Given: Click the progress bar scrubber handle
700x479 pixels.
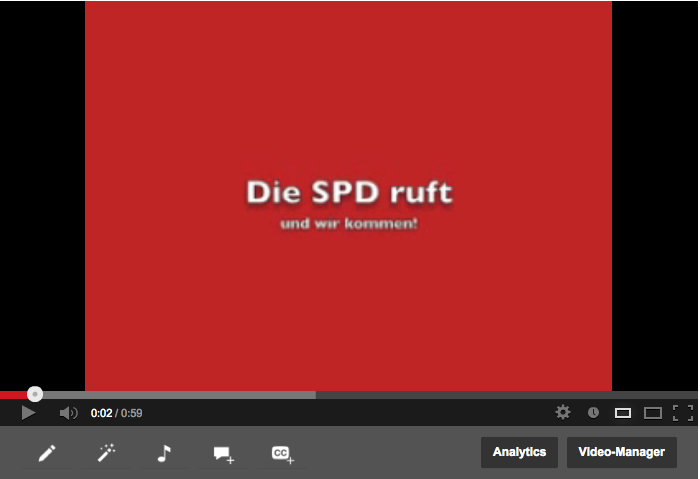Looking at the screenshot, I should (35, 394).
